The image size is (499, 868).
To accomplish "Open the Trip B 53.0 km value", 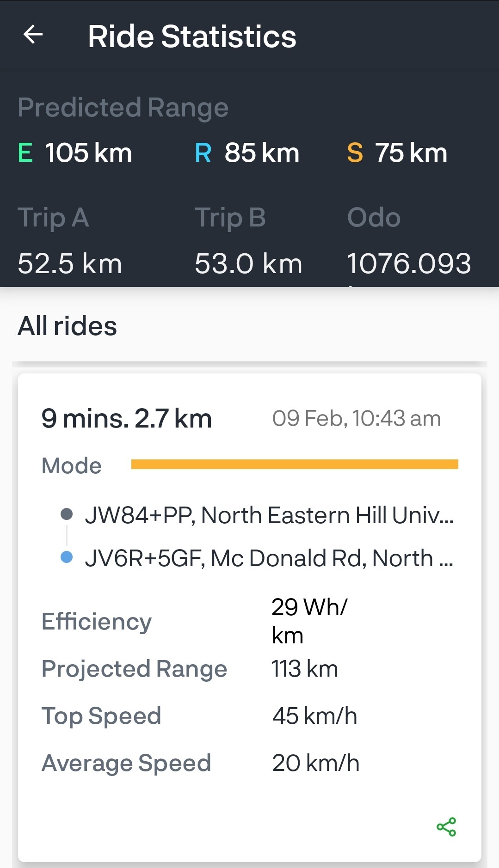I will 248,264.
